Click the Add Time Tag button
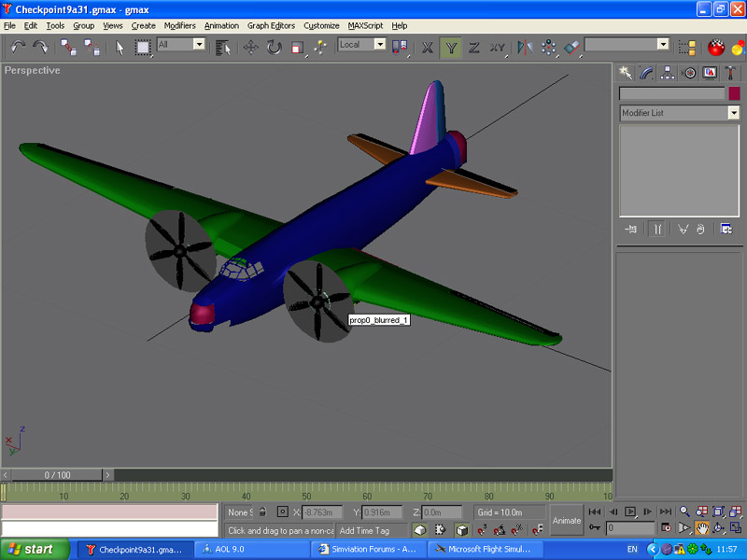This screenshot has width=747, height=560. tap(371, 530)
